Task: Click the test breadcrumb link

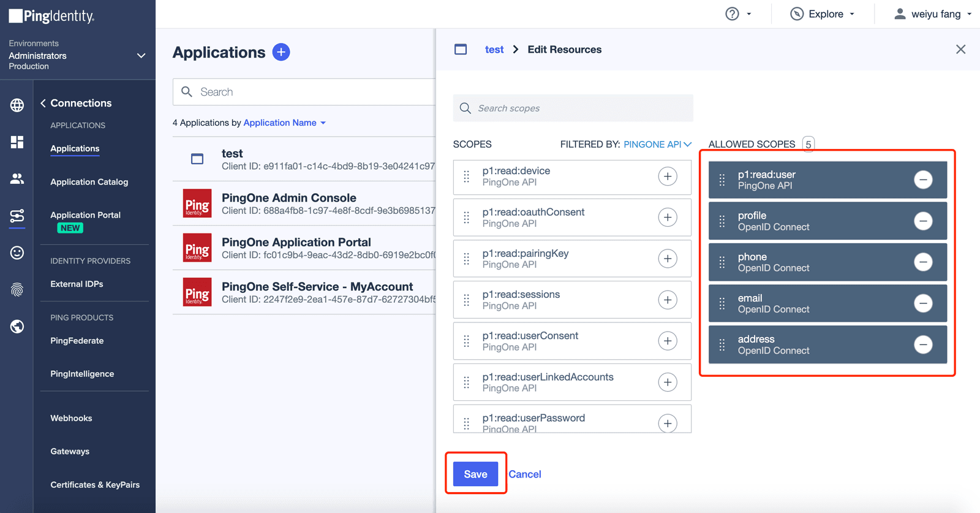Action: point(494,50)
